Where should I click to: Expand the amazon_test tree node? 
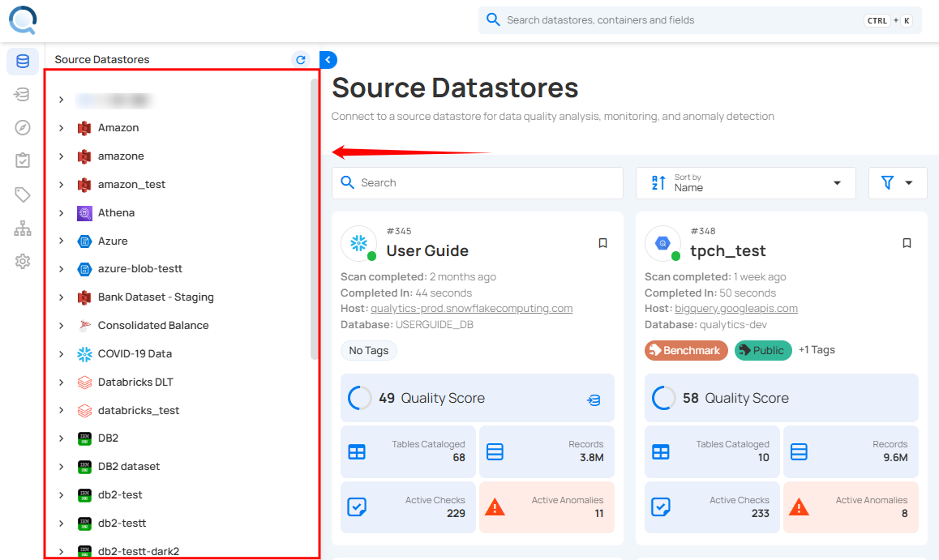coord(61,185)
